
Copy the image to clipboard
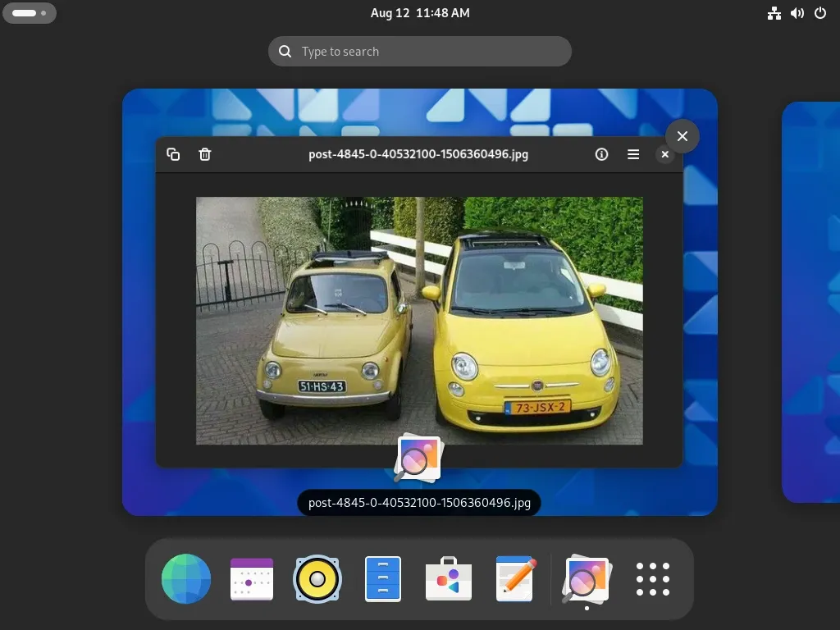pyautogui.click(x=173, y=154)
